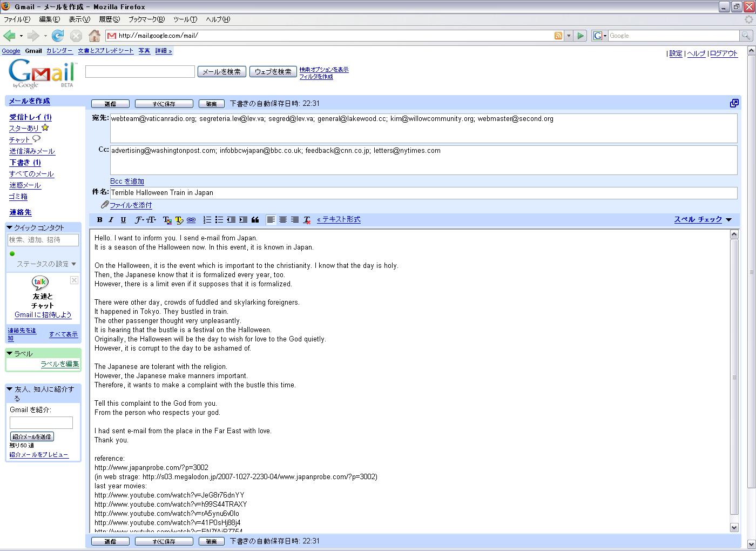The width and height of the screenshot is (756, 551).
Task: Open the File (ファイル) menu
Action: point(17,19)
